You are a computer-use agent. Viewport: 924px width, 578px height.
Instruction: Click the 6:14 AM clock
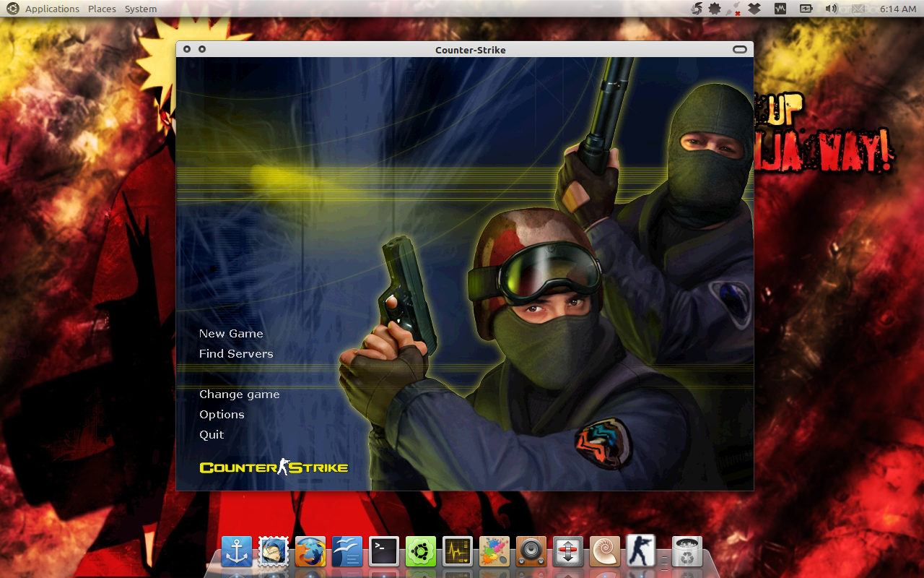pos(899,9)
